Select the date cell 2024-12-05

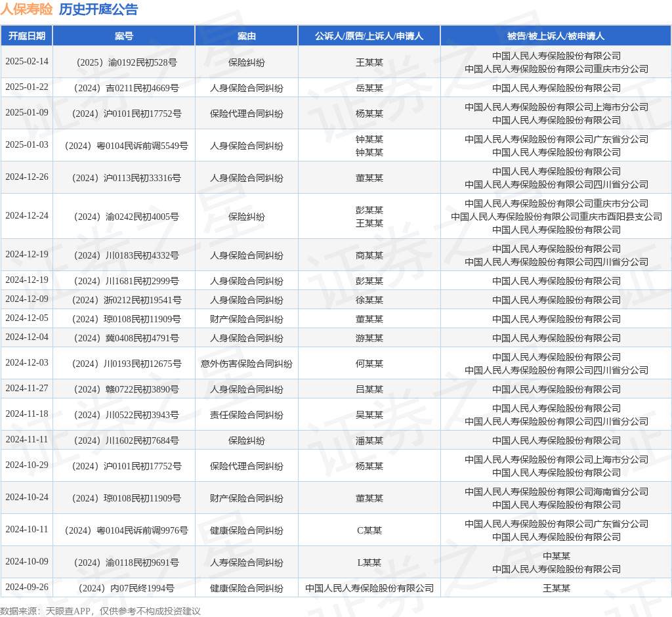[x=26, y=318]
